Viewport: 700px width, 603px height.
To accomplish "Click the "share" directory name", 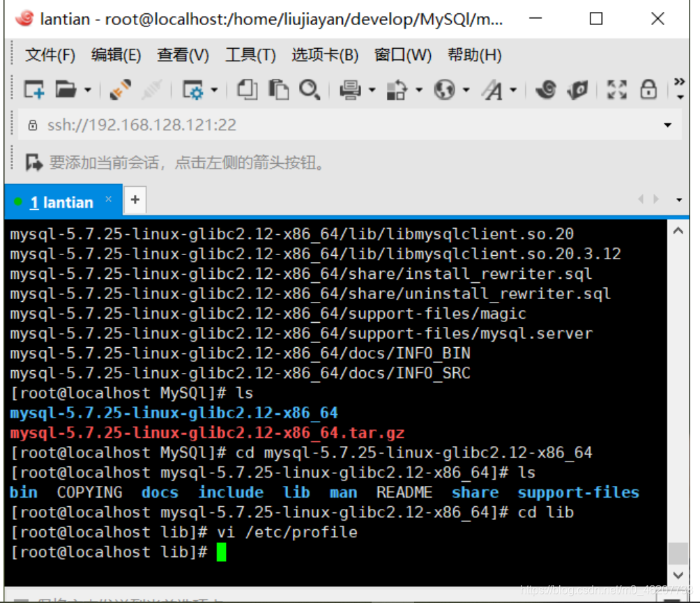I will 475,492.
